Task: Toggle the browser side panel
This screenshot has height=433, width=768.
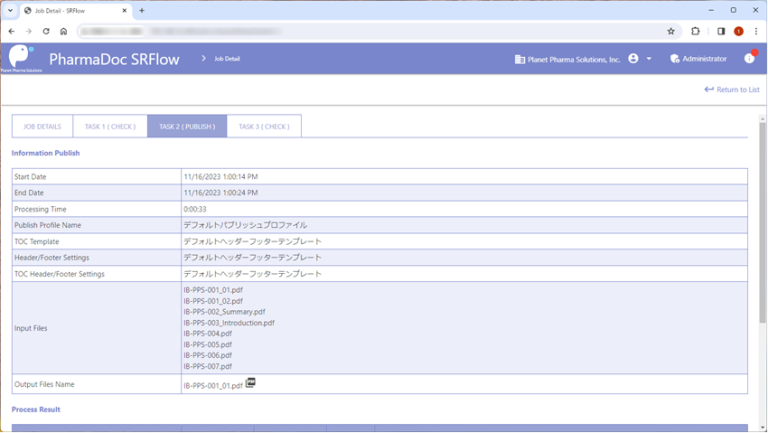Action: pos(721,31)
